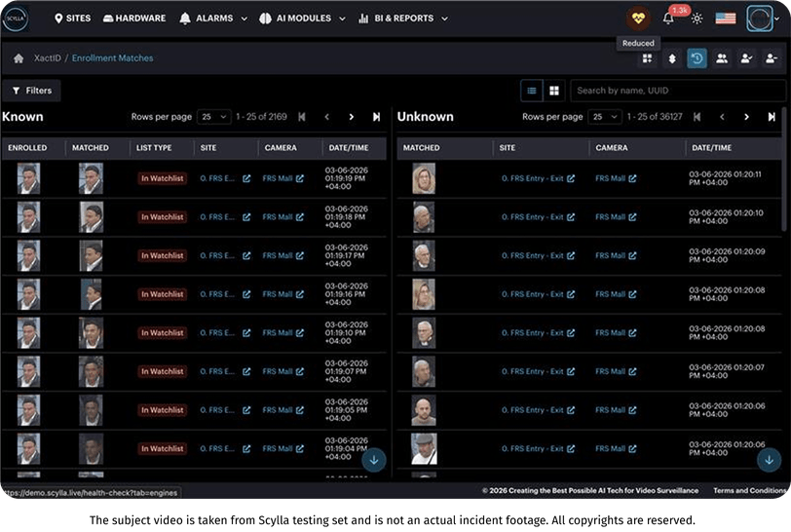Sort Unknown table by Date/Time column
791x532 pixels.
click(x=711, y=148)
